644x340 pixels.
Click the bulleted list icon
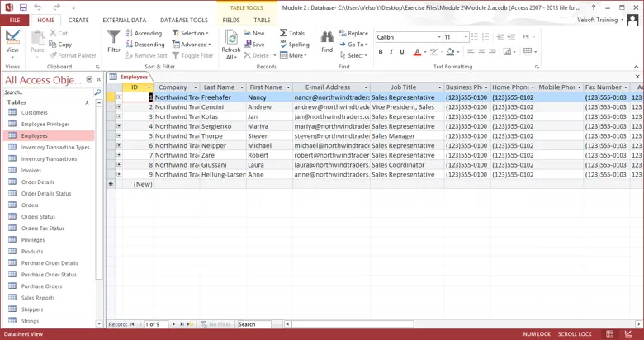point(475,37)
